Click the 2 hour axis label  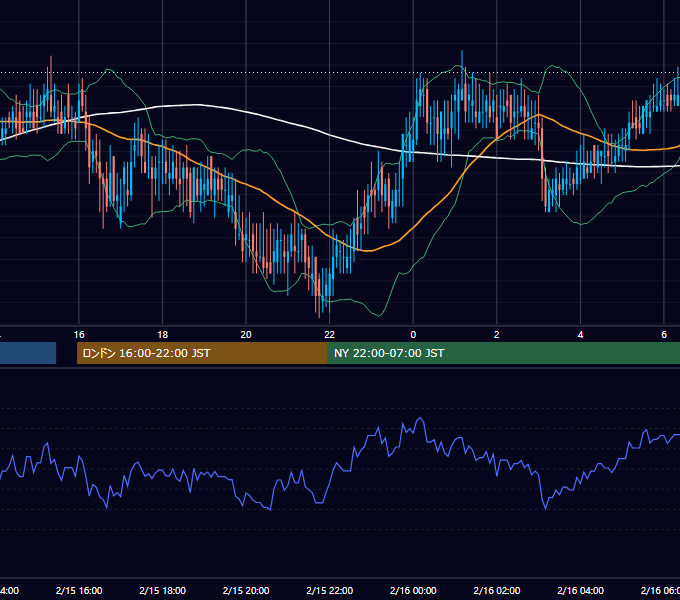[497, 335]
